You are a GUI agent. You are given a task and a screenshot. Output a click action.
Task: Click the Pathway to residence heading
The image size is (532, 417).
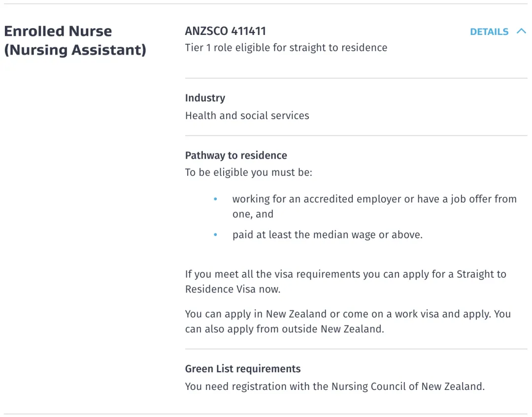(x=236, y=156)
